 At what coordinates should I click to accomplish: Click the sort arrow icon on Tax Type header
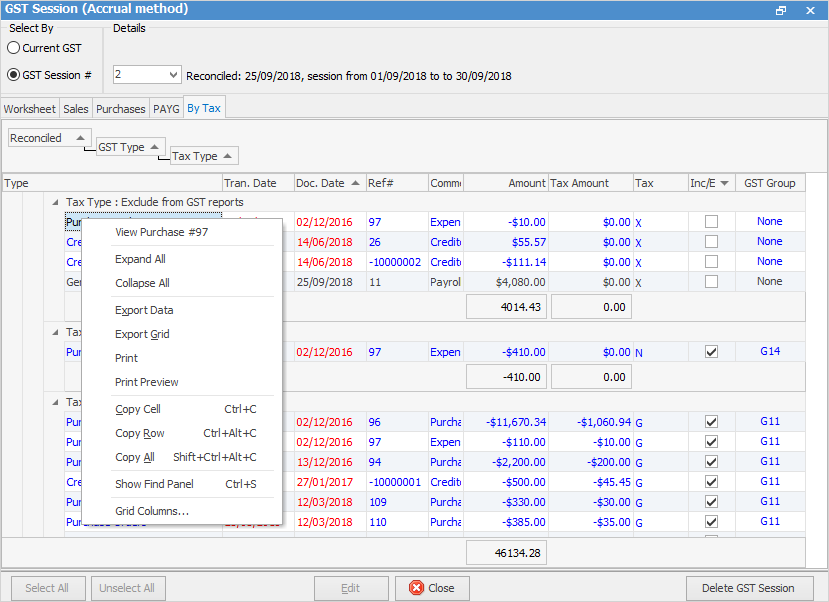(x=229, y=155)
